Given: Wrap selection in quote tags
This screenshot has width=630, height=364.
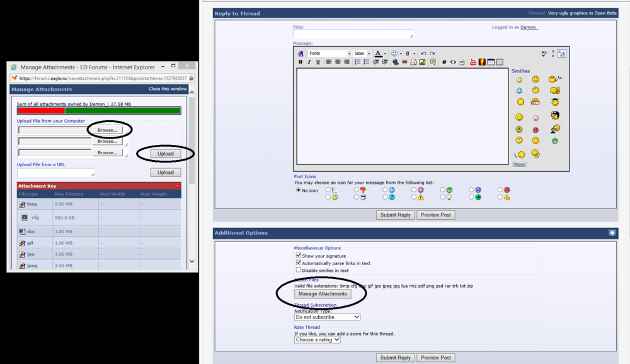Looking at the screenshot, I should click(x=433, y=62).
